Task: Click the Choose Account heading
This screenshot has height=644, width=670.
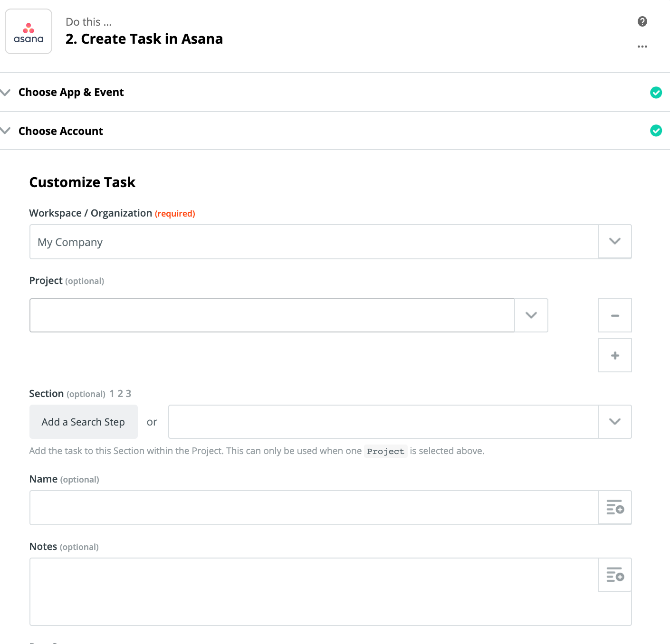Action: coord(61,131)
